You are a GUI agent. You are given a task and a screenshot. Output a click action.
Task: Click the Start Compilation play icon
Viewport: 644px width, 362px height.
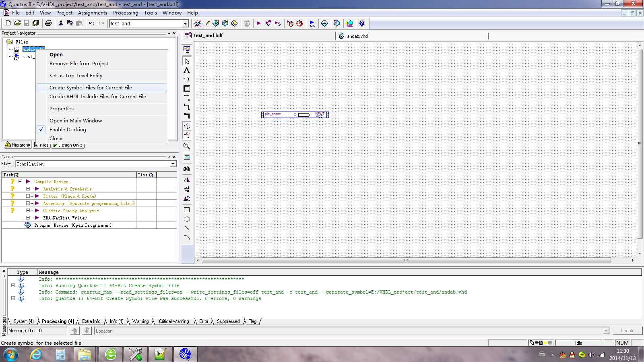pyautogui.click(x=258, y=23)
